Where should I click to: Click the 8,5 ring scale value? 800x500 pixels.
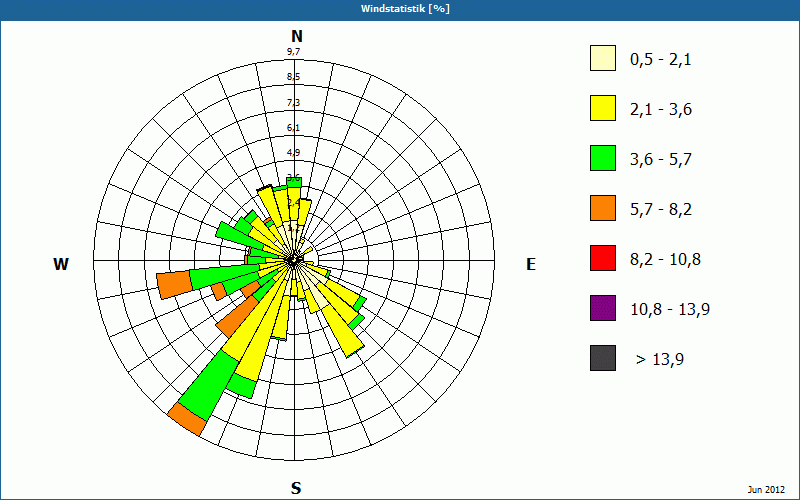[x=293, y=77]
